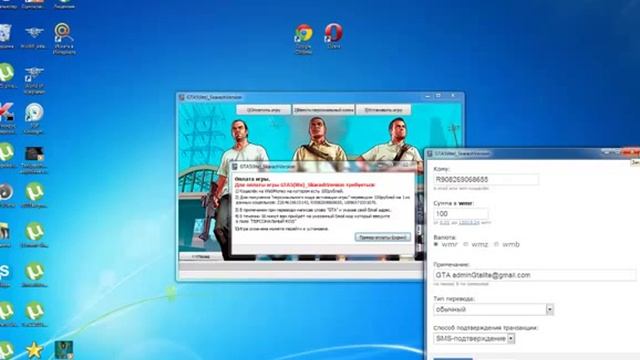The height and width of the screenshot is (360, 640).
Task: Click the back button at the GTA5 window bottom
Action: (x=201, y=257)
